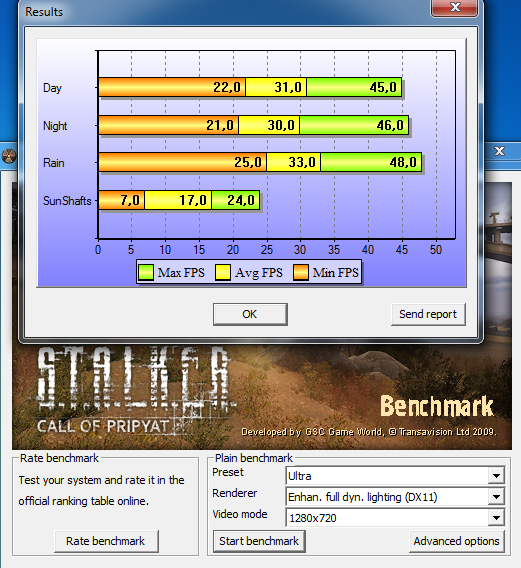521x568 pixels.
Task: Close the Results dialog with the red X
Action: pyautogui.click(x=454, y=8)
